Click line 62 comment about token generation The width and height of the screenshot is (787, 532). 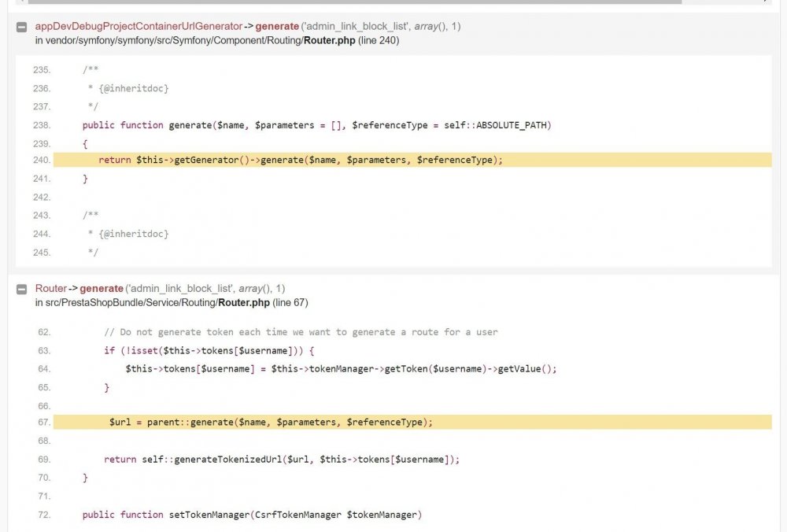[x=301, y=332]
